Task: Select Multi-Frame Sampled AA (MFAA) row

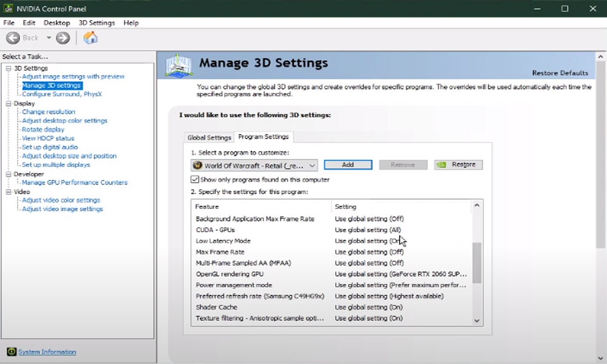Action: pyautogui.click(x=331, y=263)
